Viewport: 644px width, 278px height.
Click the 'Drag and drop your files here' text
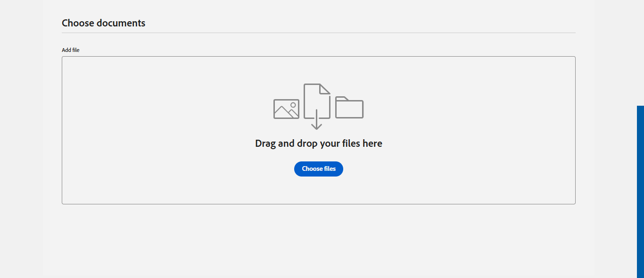319,143
